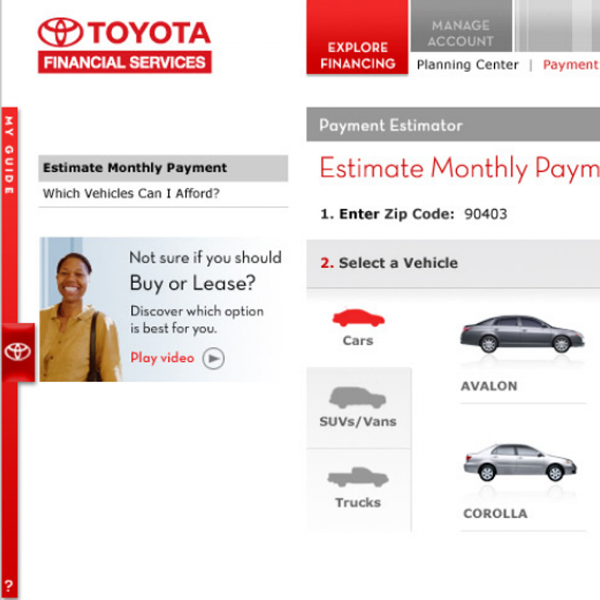Click the Payment Estimator header bar
600x600 pixels.
453,125
